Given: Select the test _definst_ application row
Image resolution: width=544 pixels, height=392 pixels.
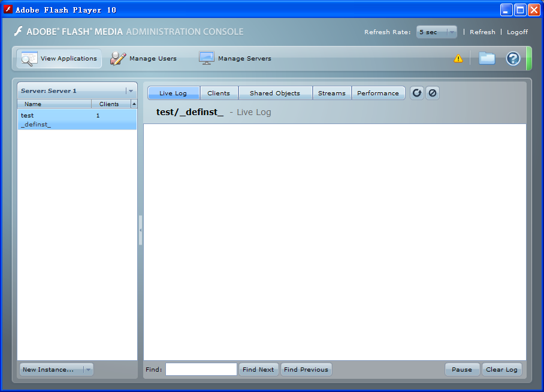Looking at the screenshot, I should coord(77,119).
